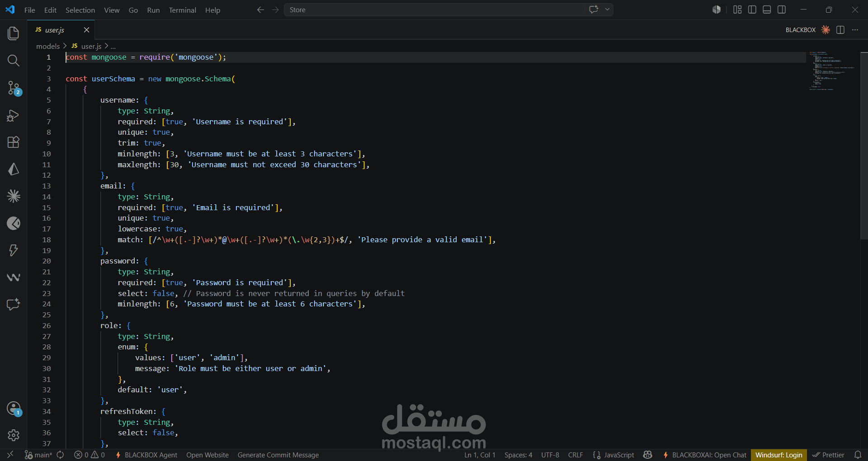The width and height of the screenshot is (868, 461).
Task: Open notifications bell in status bar
Action: click(x=858, y=455)
